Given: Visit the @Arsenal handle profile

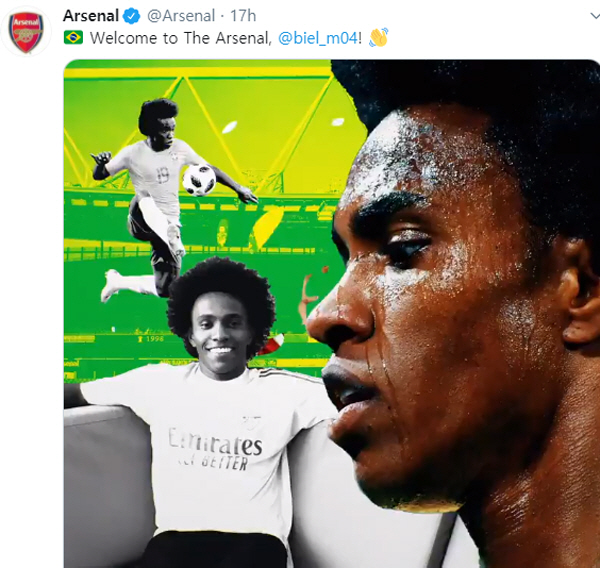Looking at the screenshot, I should tap(181, 16).
